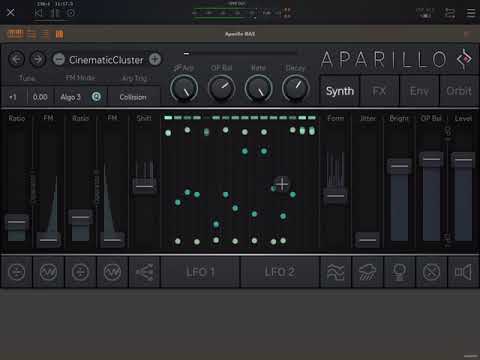Click the divide icon beneath the left Ratio fader
The image size is (480, 360).
click(16, 272)
